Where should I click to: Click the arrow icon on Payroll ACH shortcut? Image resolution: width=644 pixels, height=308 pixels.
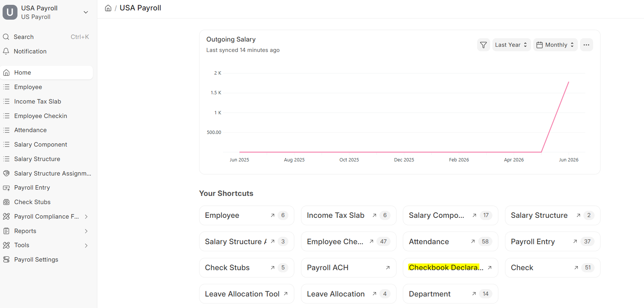[388, 268]
